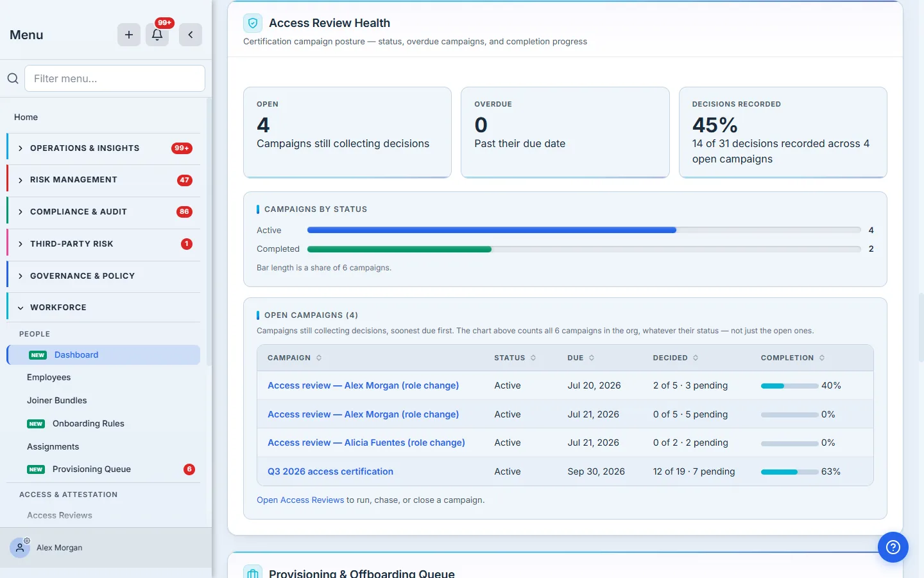Expand the Operations & Insights section chevron
The height and width of the screenshot is (578, 924).
(x=21, y=148)
